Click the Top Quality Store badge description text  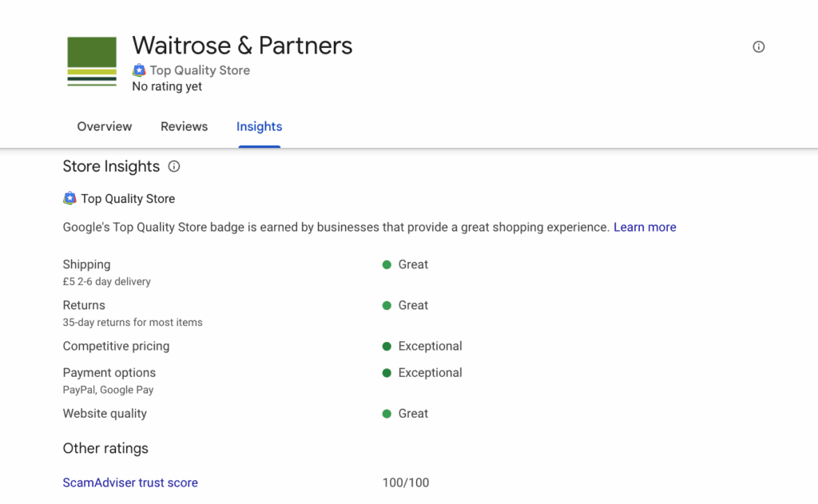tap(336, 227)
